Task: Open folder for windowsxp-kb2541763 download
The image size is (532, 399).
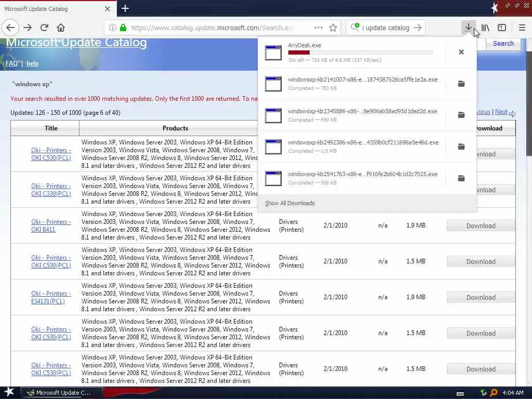Action: (x=461, y=178)
